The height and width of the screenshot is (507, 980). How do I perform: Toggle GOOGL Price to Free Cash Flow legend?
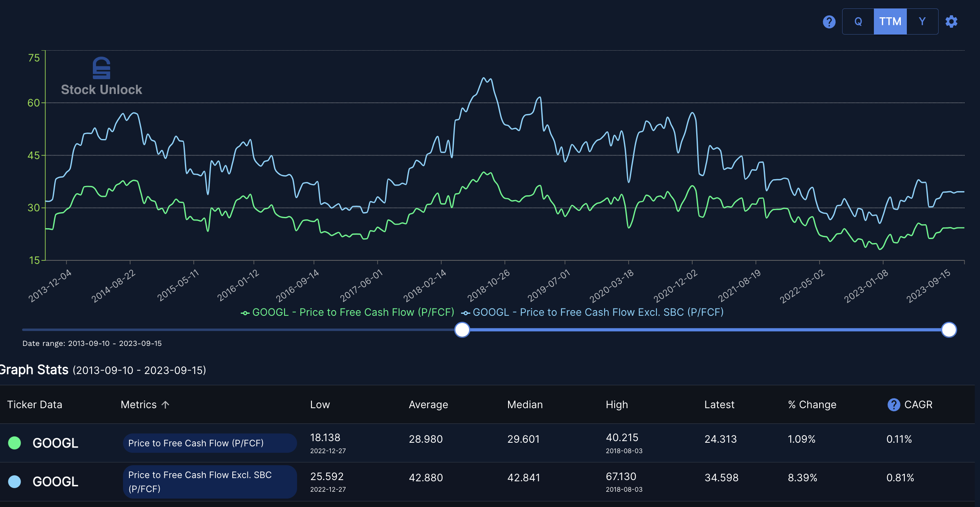coord(347,312)
